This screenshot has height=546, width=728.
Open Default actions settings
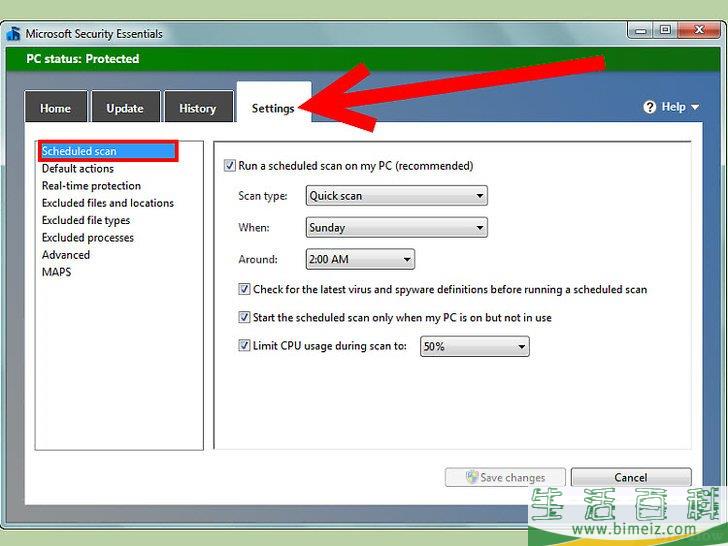78,169
